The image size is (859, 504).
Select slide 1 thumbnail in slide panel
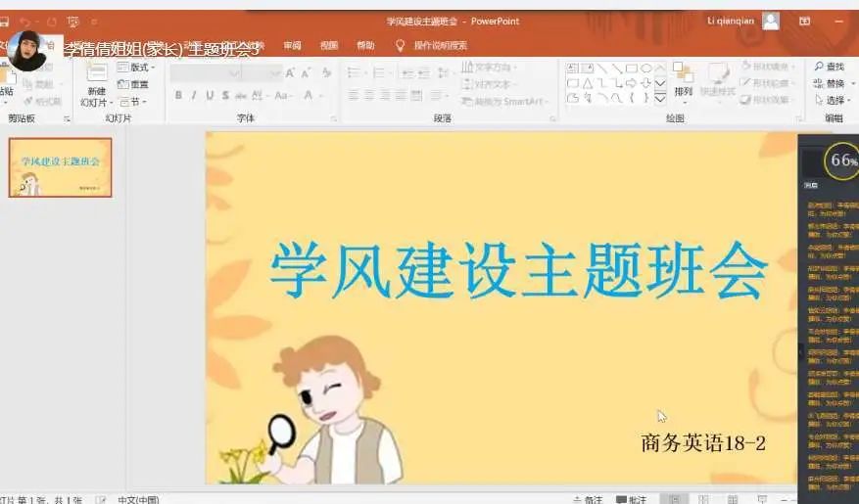point(61,167)
